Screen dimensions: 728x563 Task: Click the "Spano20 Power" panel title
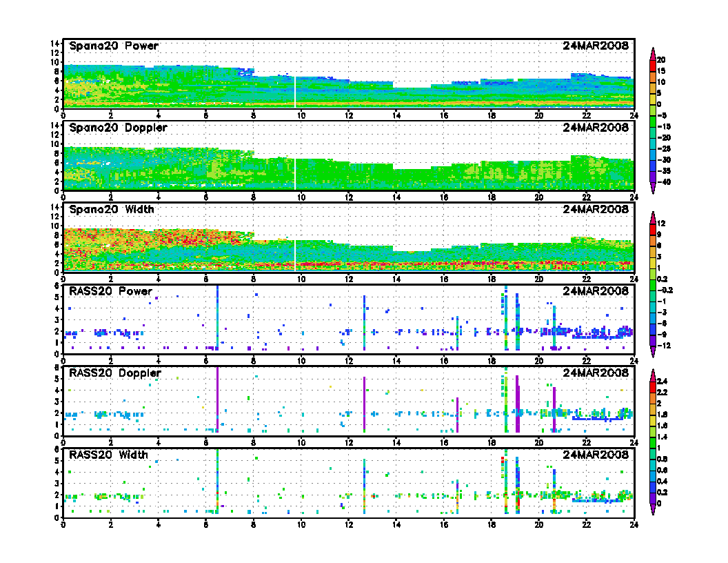point(114,46)
